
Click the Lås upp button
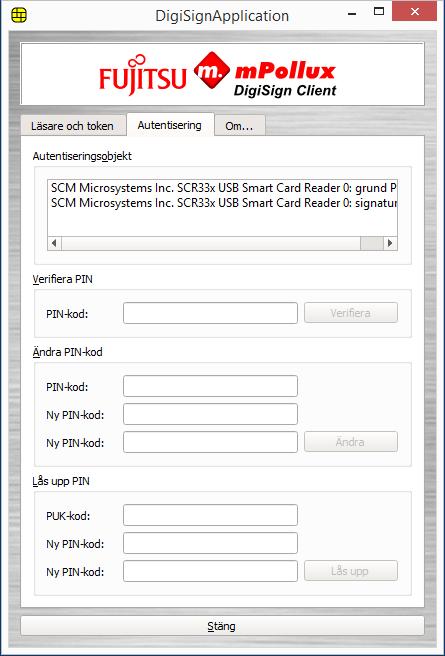[351, 571]
